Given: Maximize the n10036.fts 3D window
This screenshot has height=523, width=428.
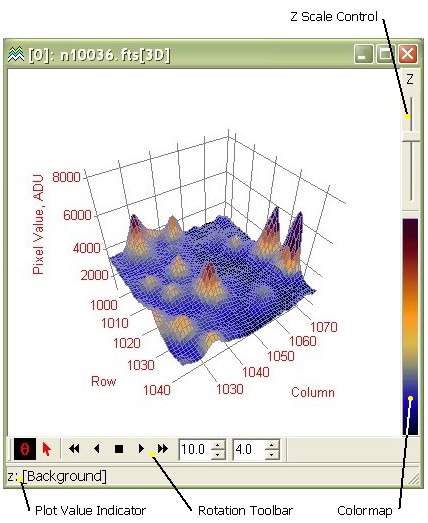Looking at the screenshot, I should pos(385,54).
